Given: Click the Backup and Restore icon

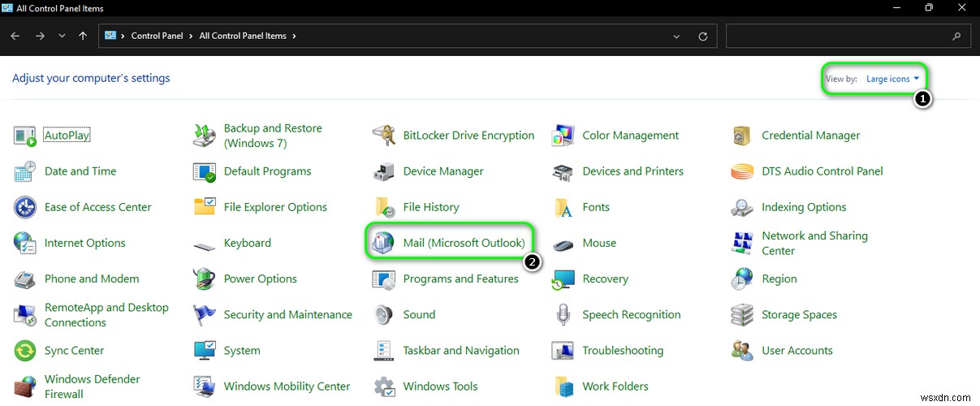Looking at the screenshot, I should click(x=205, y=136).
